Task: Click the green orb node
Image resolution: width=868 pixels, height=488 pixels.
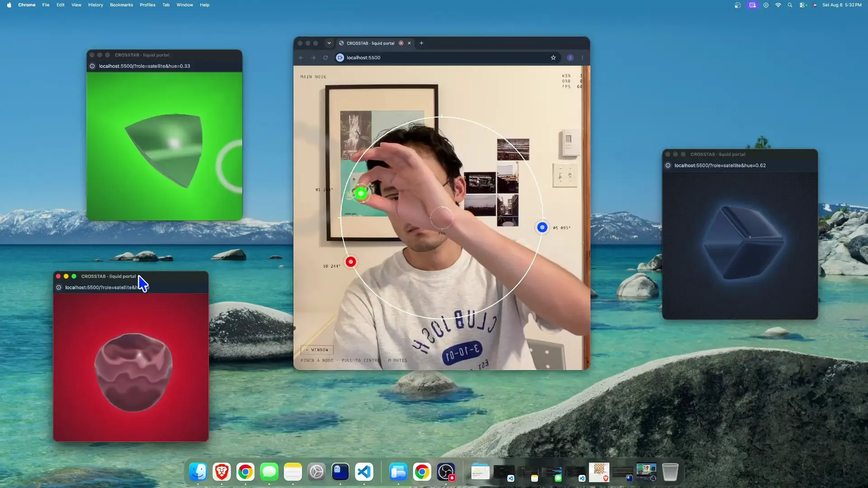Action: 361,193
